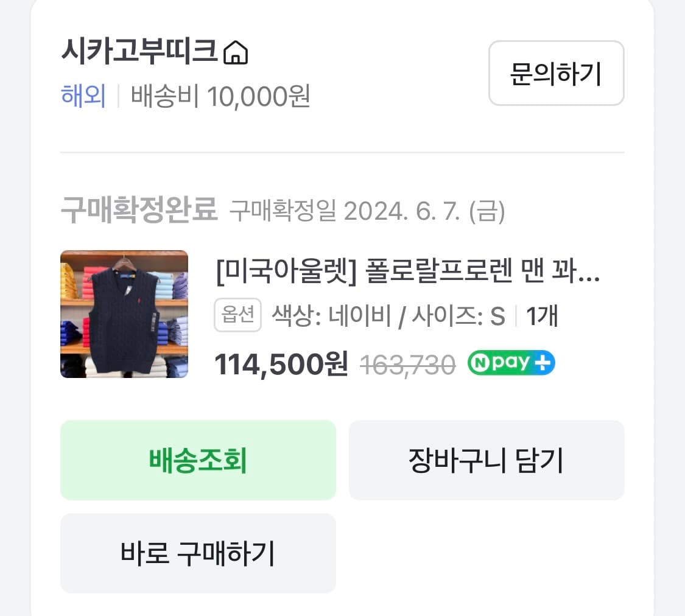
Task: Switch to the 배송조회 section
Action: (x=197, y=460)
